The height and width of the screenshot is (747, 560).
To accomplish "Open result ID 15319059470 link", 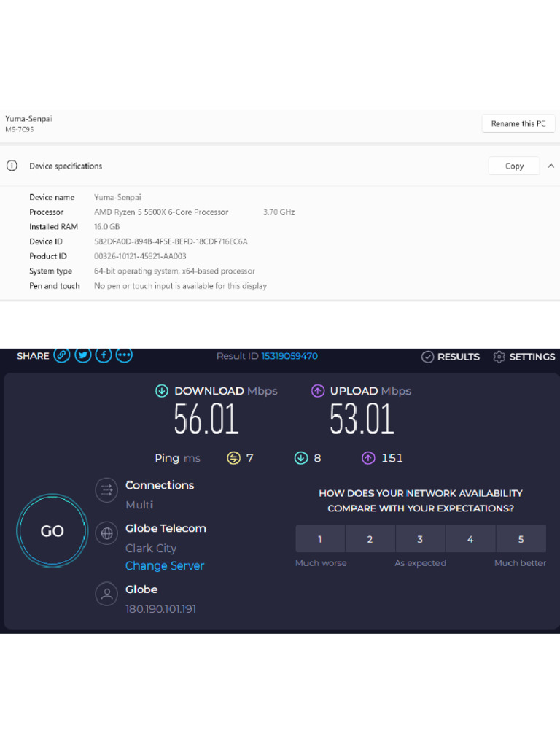I will point(289,356).
